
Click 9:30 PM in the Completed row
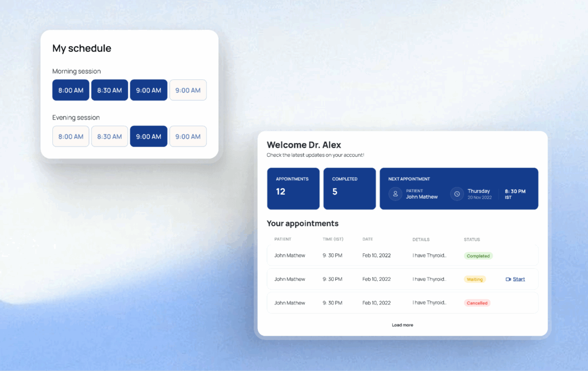coord(332,256)
